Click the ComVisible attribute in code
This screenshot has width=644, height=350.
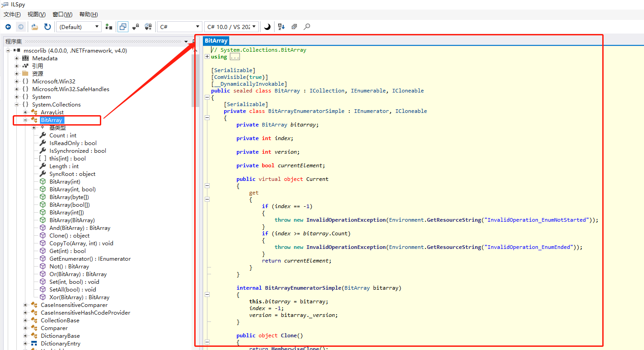230,77
